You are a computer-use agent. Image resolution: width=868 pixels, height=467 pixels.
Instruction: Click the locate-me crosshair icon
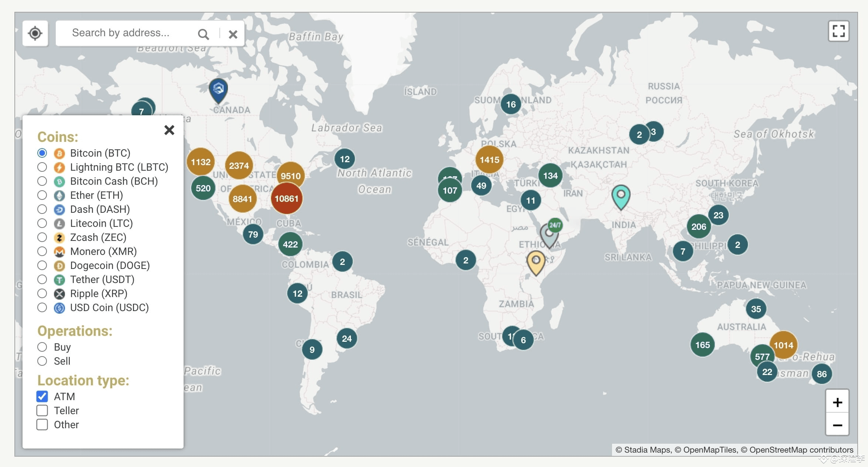[35, 33]
